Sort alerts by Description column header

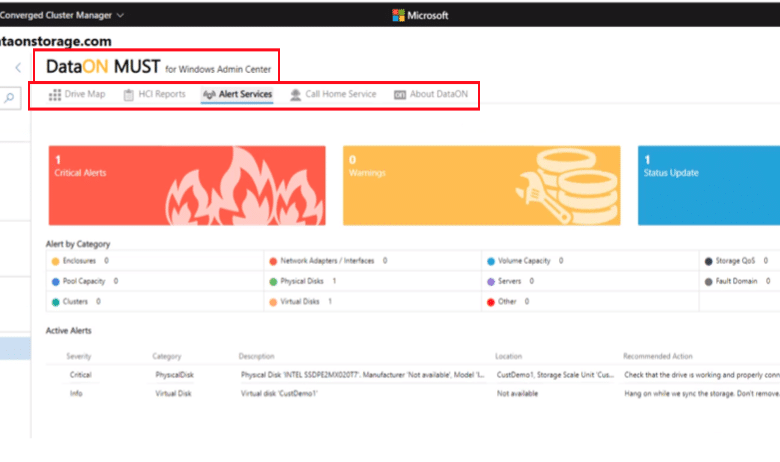256,356
